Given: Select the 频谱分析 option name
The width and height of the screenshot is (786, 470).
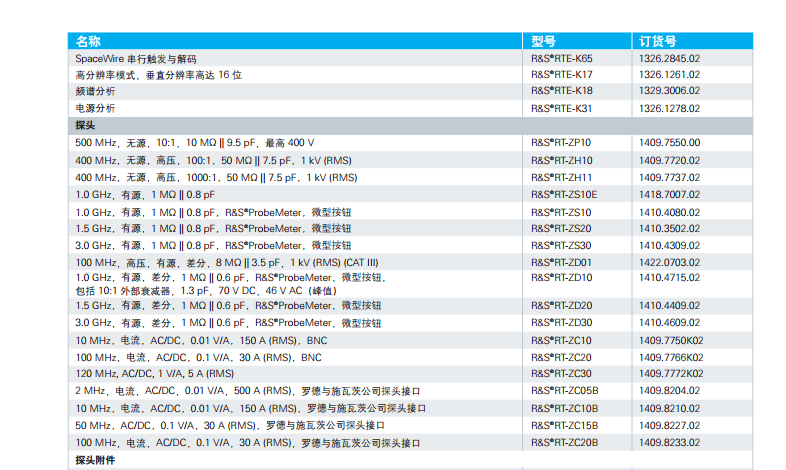Looking at the screenshot, I should 95,91.
